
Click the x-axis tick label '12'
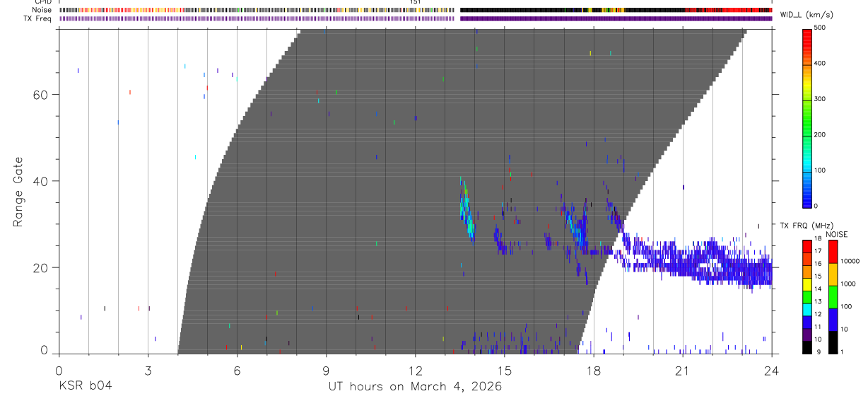point(415,371)
